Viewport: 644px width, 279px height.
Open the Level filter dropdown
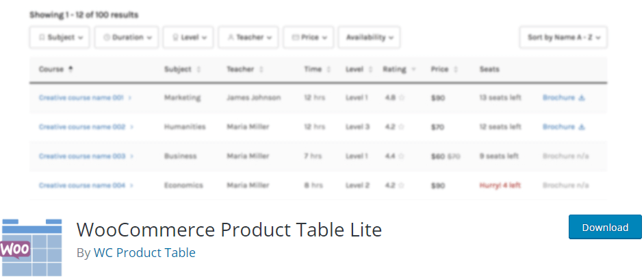pos(188,38)
